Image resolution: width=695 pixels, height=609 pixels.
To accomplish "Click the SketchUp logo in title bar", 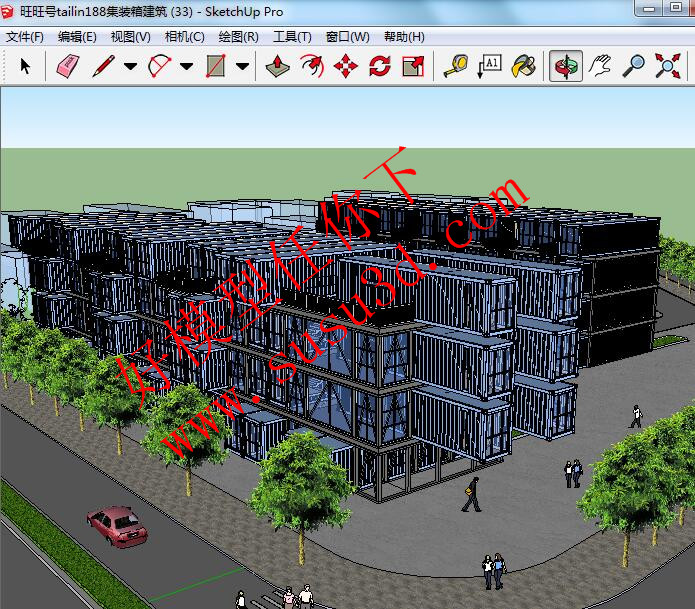I will click(7, 12).
